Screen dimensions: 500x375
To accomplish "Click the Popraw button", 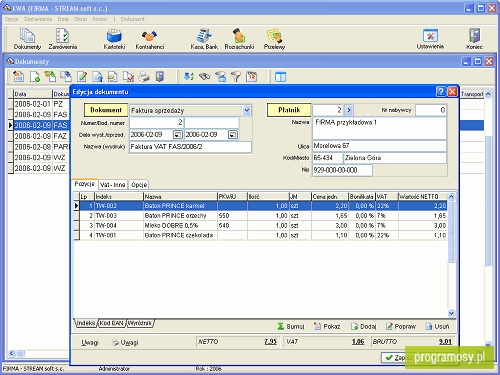I will [x=401, y=326].
